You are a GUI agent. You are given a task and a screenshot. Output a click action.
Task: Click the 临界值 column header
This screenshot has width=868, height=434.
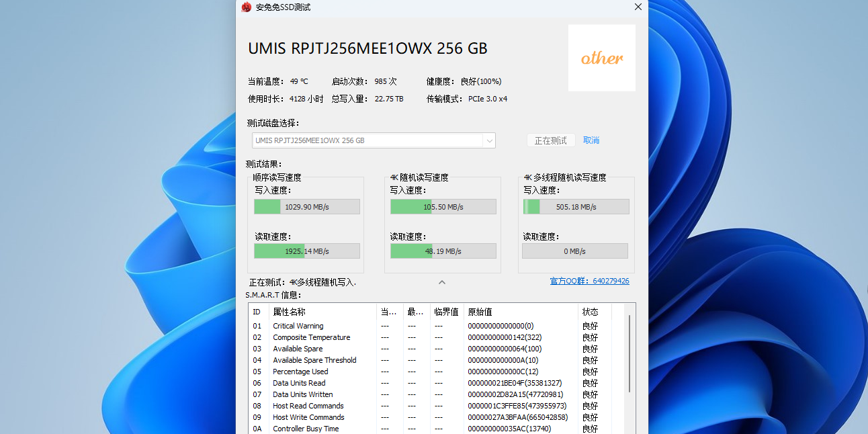point(447,312)
